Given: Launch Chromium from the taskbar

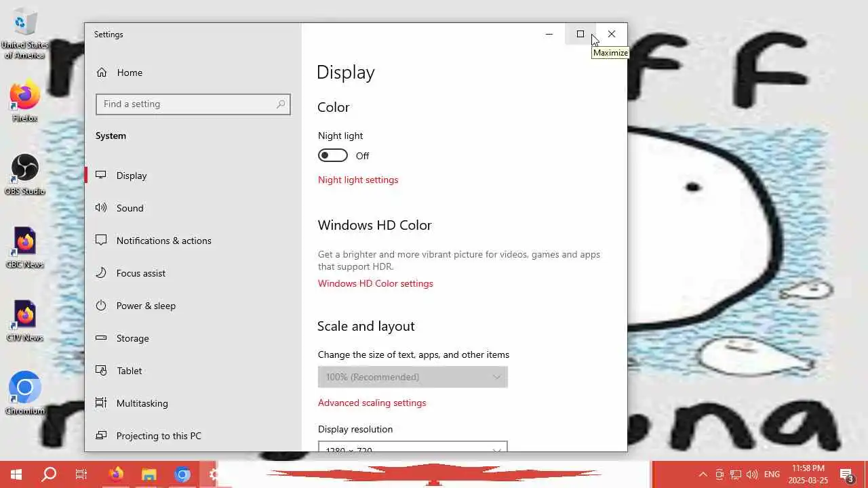Looking at the screenshot, I should [x=182, y=474].
